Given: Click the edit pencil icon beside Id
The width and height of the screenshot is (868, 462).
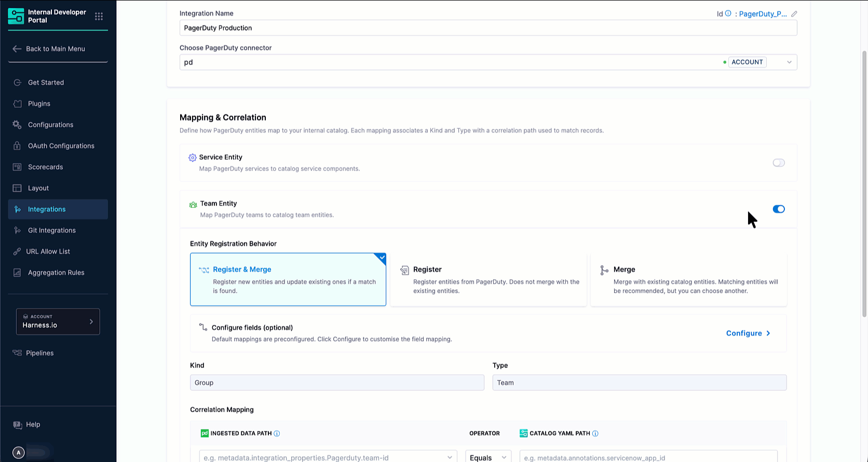Looking at the screenshot, I should (794, 14).
